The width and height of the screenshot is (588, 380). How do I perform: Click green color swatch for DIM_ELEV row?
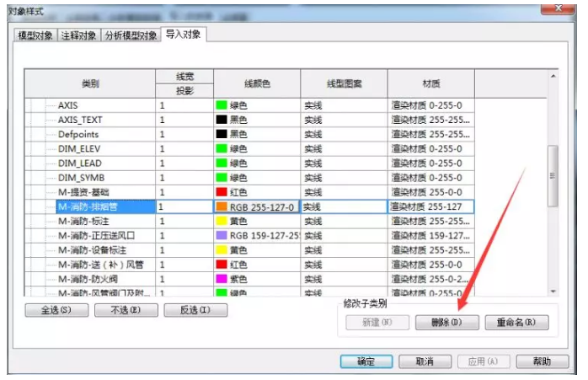[x=222, y=148]
